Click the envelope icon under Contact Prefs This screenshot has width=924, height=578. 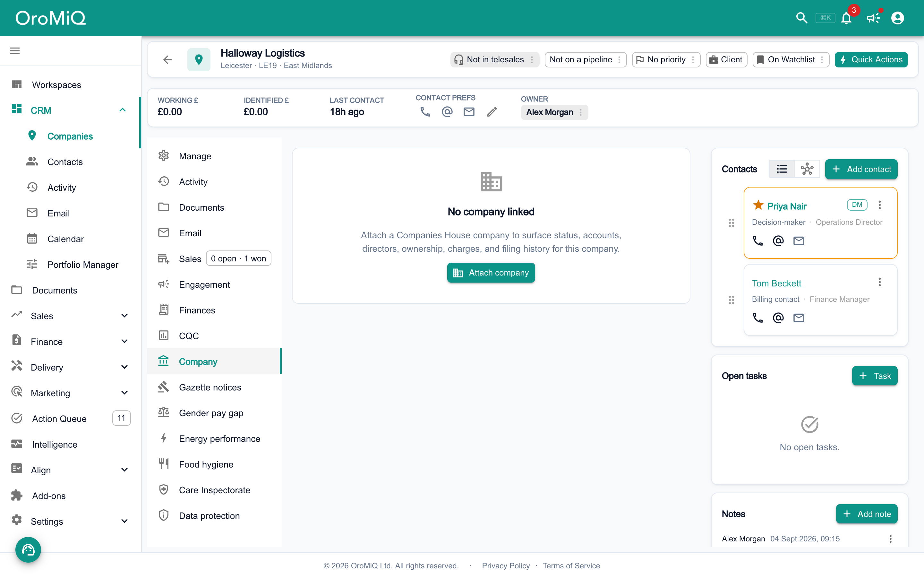click(469, 112)
